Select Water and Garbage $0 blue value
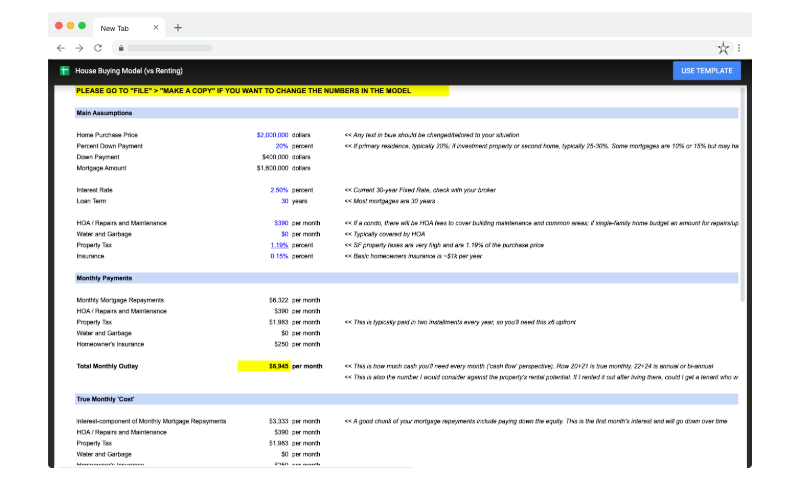 click(x=285, y=234)
